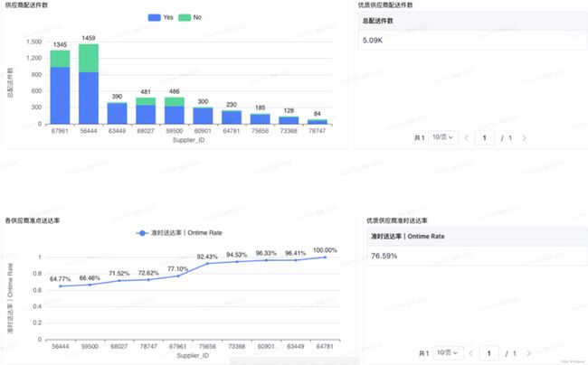The height and width of the screenshot is (365, 588).
Task: Click the 66.46% line data point
Action: (90, 285)
